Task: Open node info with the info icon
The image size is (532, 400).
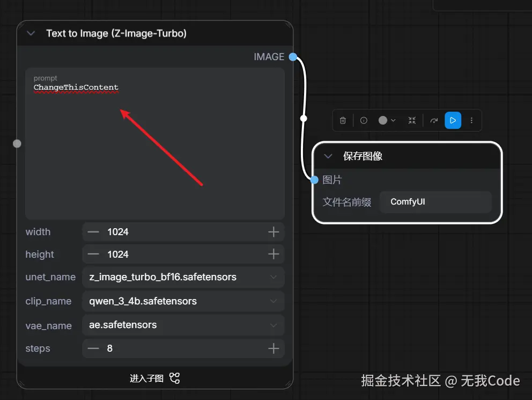Action: click(x=364, y=121)
